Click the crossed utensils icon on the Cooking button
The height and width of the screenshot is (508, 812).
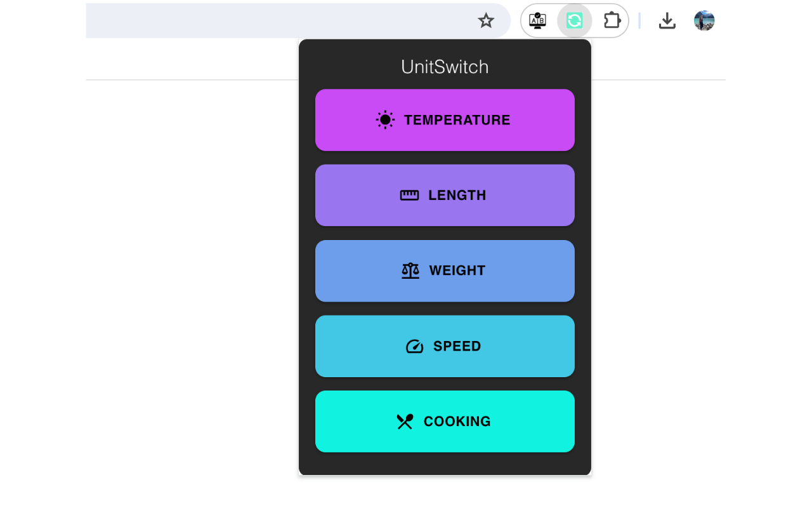[404, 421]
